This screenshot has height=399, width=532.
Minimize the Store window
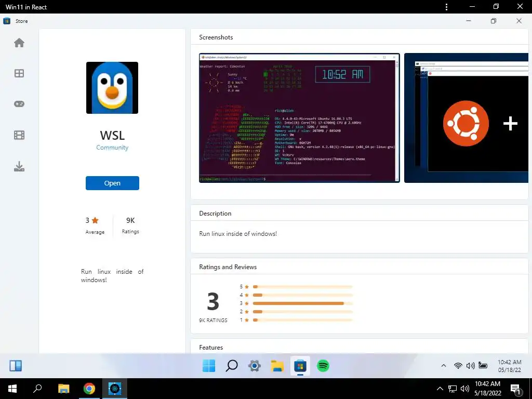(x=469, y=21)
